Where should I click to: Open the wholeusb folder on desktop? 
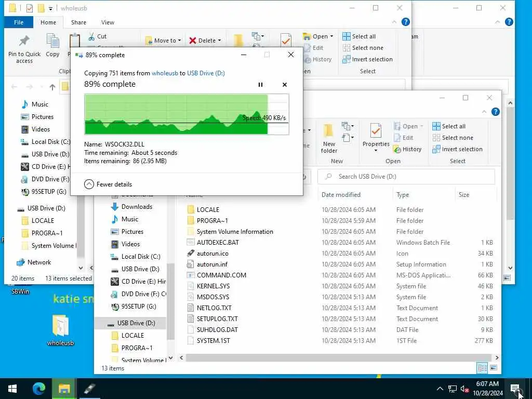(x=60, y=330)
